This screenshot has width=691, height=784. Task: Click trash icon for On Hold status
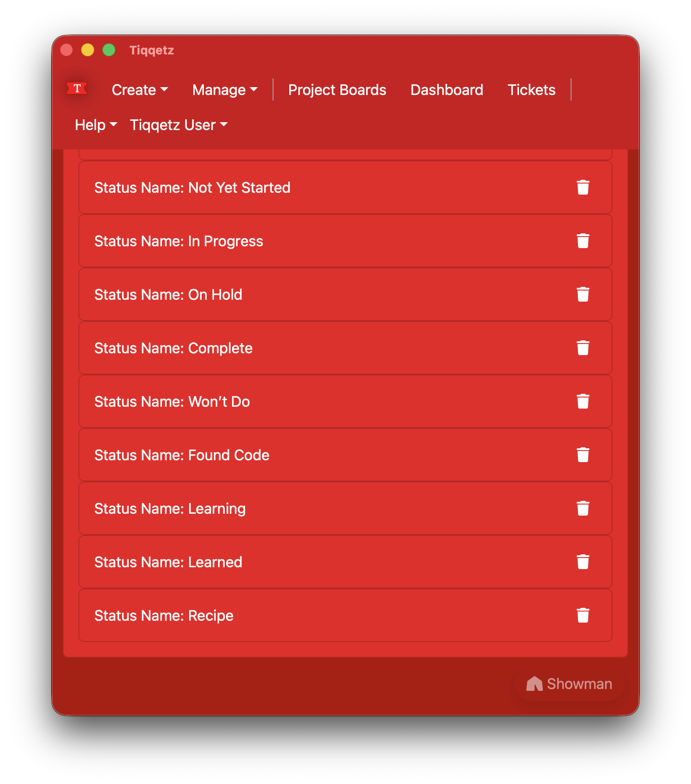[583, 294]
